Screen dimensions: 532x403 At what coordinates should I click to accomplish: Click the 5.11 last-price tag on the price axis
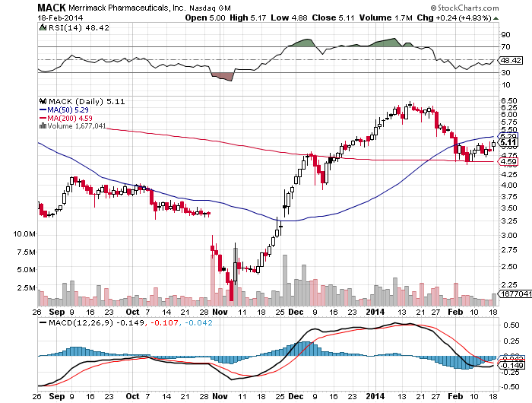coord(508,142)
